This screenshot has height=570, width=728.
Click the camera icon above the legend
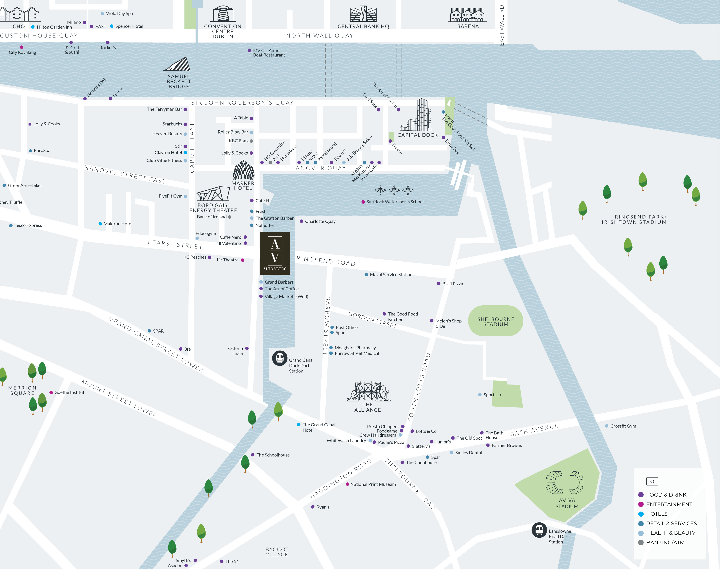(x=660, y=487)
